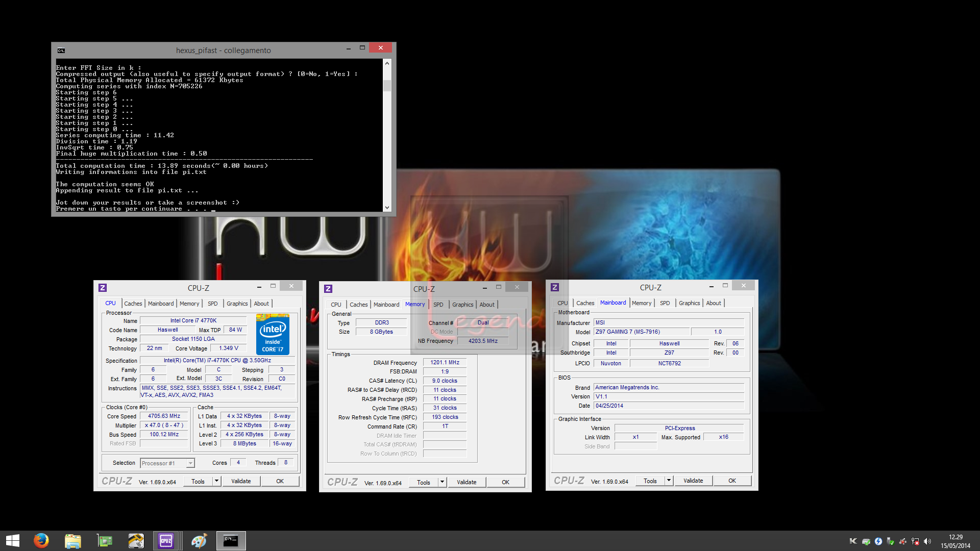Expand the Tools dropdown arrow in CPU tab window

216,481
